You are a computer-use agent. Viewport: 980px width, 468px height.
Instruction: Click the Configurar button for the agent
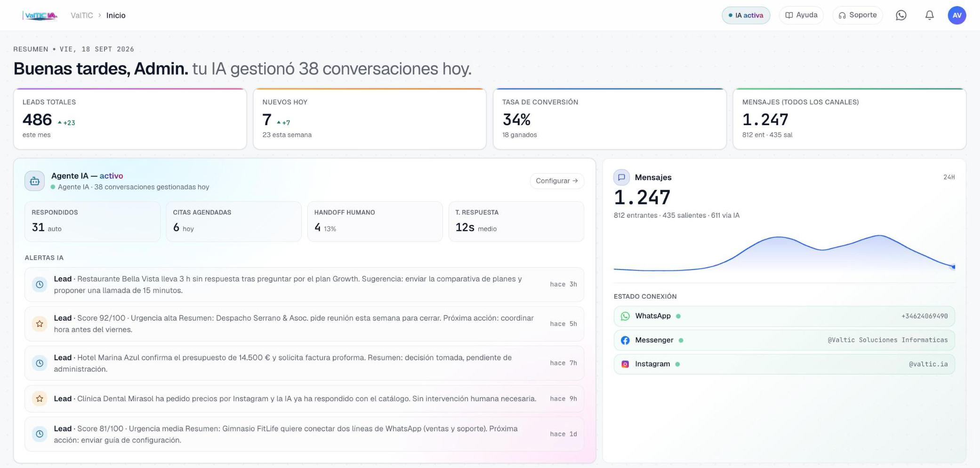[557, 181]
